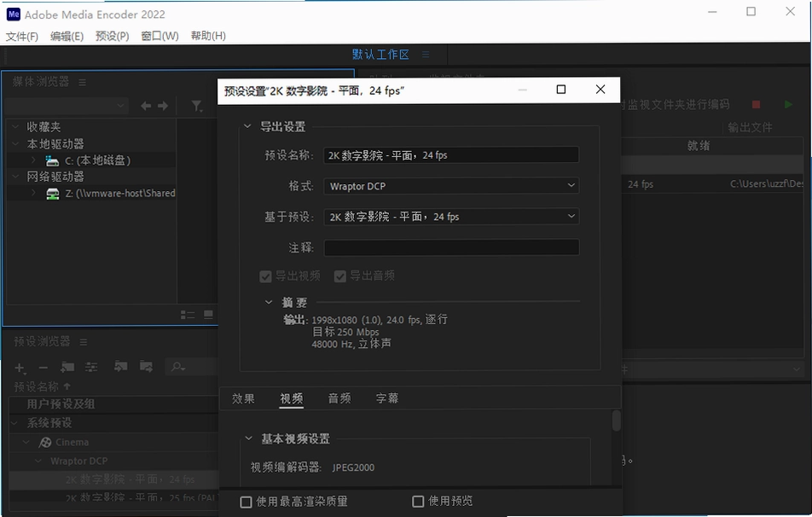Click the 就绪 status column header

tap(699, 146)
